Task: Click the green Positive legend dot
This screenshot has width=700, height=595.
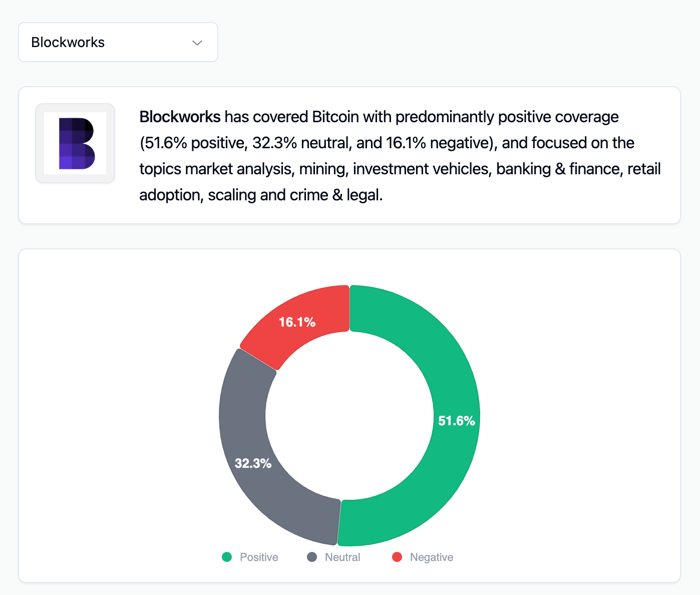Action: click(x=227, y=557)
